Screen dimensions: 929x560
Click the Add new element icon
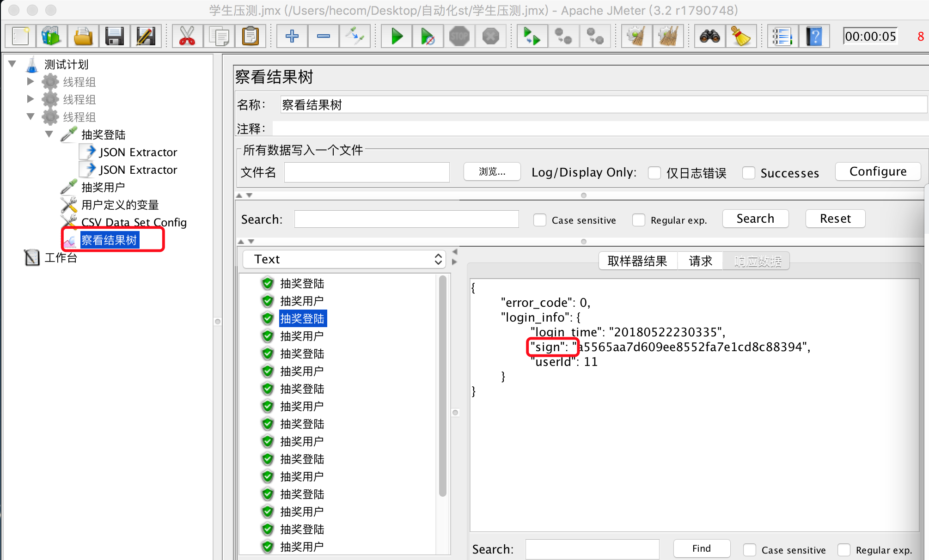pyautogui.click(x=290, y=36)
